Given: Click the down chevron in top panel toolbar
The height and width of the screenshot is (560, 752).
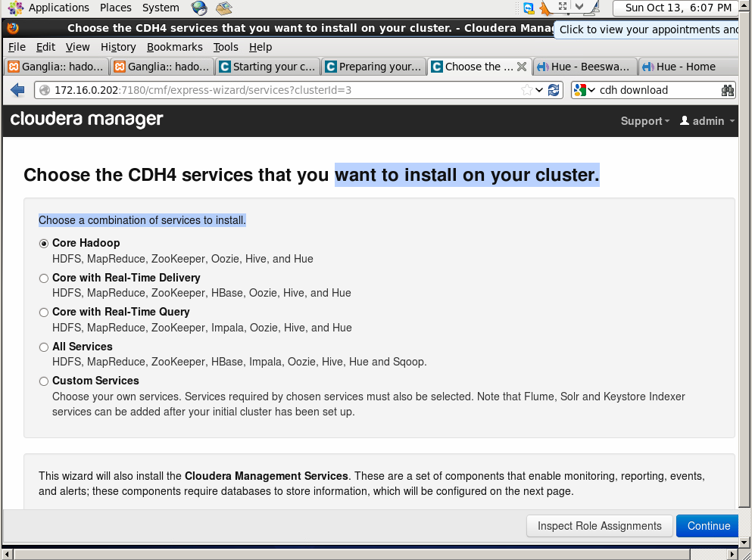Looking at the screenshot, I should 579,6.
